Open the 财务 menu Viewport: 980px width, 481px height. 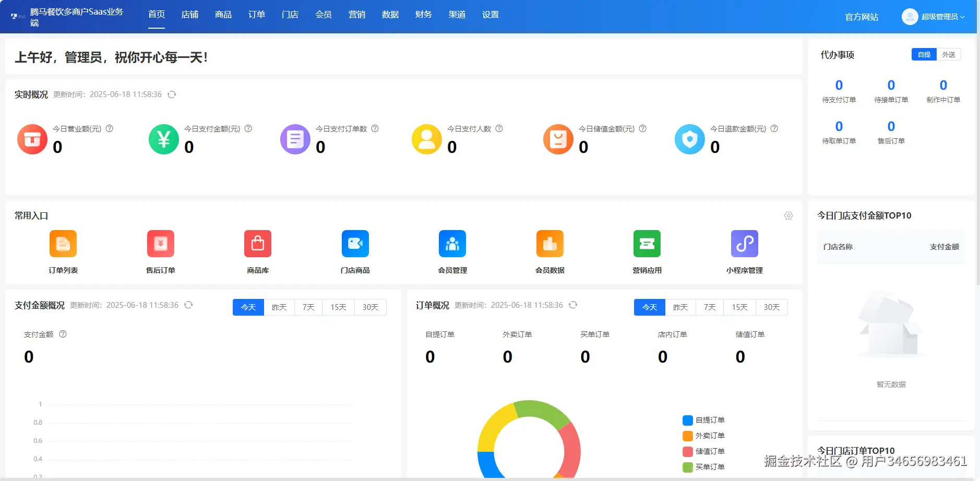(424, 15)
